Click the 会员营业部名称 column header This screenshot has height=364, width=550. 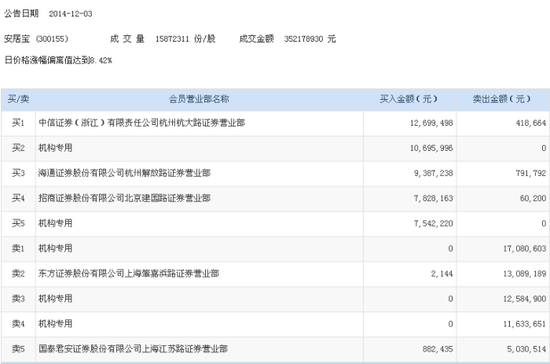point(199,99)
